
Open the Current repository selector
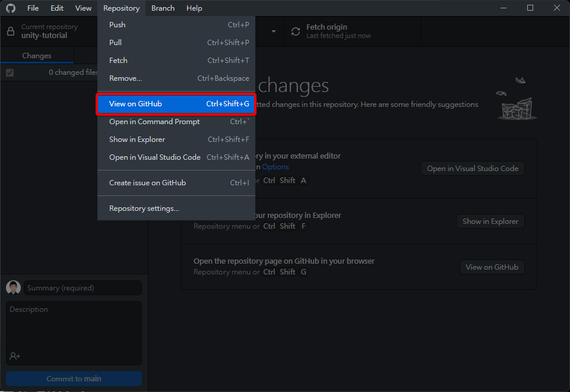pos(49,31)
